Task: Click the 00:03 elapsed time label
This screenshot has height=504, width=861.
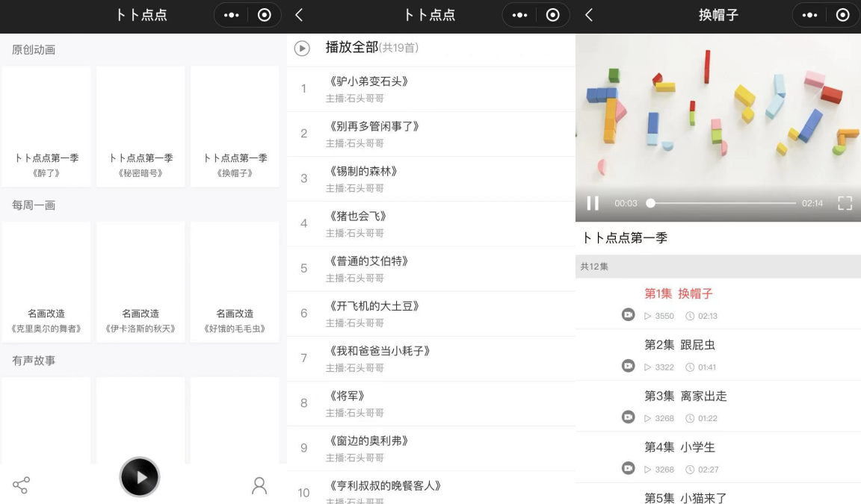Action: point(626,203)
